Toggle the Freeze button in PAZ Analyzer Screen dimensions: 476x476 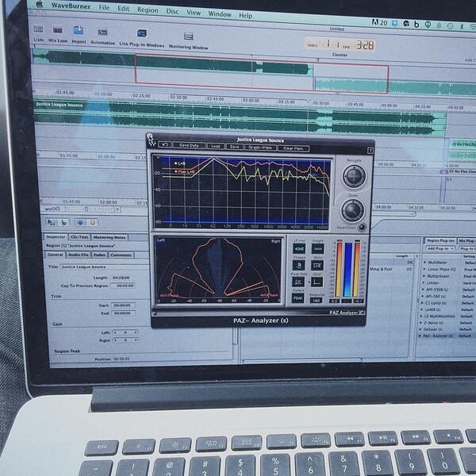pos(299,266)
